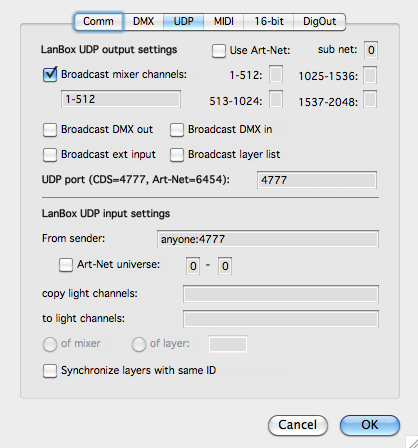The image size is (418, 448).
Task: Switch to the Comm tab
Action: click(98, 22)
